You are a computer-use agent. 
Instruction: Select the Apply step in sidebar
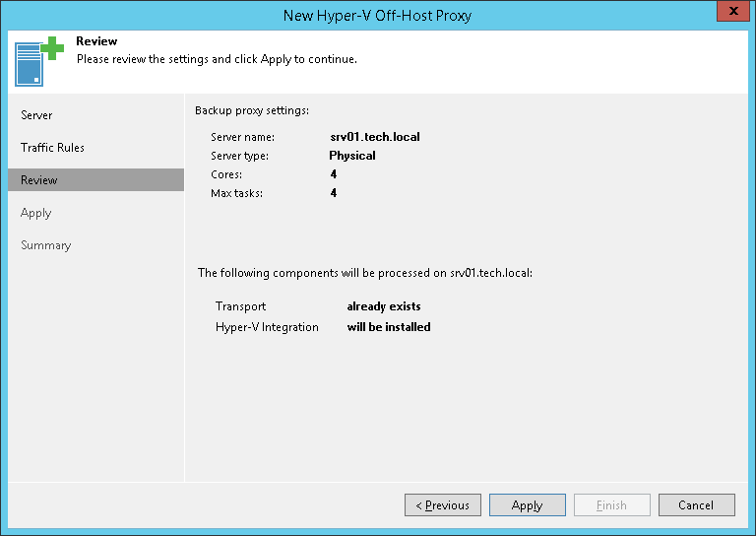[35, 213]
